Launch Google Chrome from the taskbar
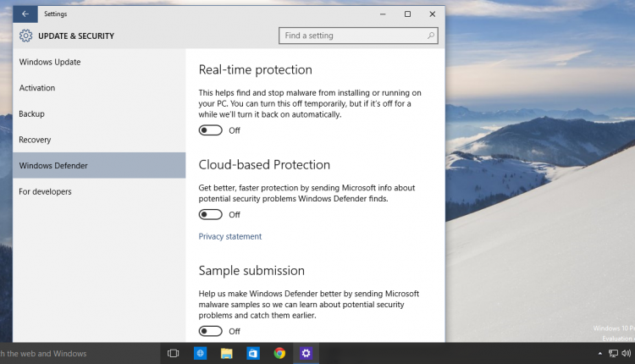This screenshot has height=364, width=635. 279,354
